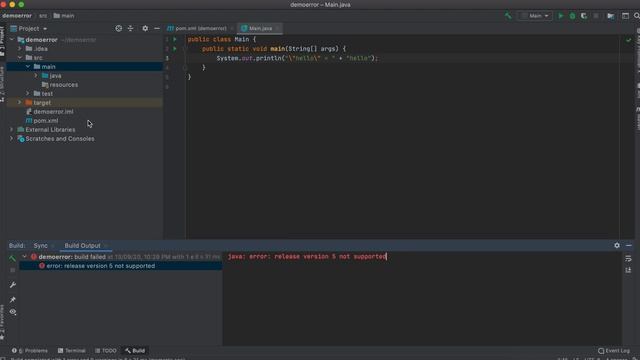Click the run gutter arrow beside class Main
640x360 pixels.
[175, 39]
